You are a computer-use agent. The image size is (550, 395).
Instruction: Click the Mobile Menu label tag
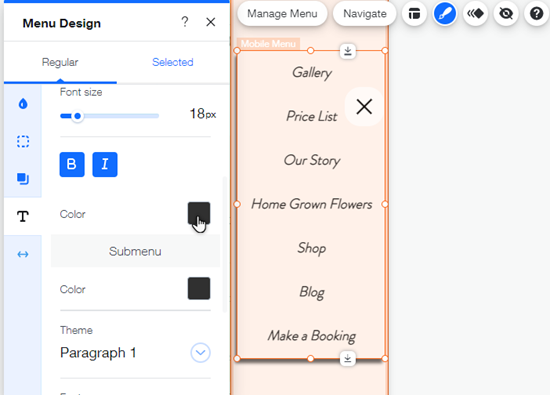tap(268, 43)
